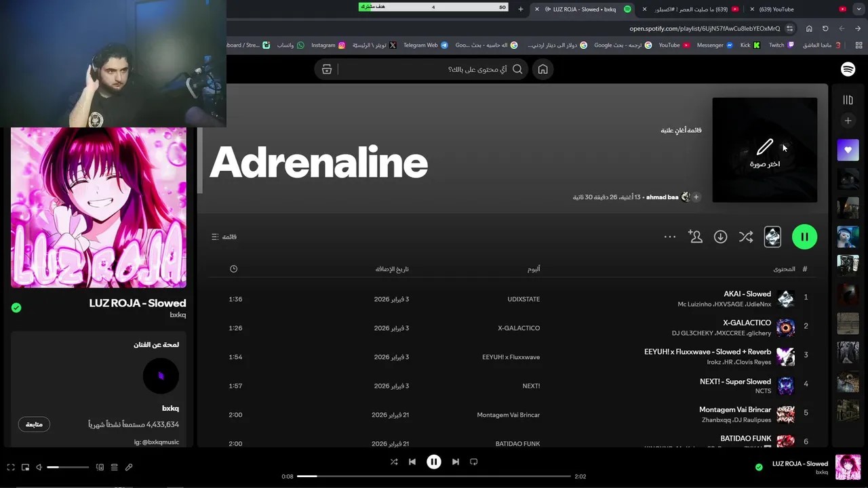Screen dimensions: 868x488
Task: Open the Kick bookmark
Action: pyautogui.click(x=750, y=45)
